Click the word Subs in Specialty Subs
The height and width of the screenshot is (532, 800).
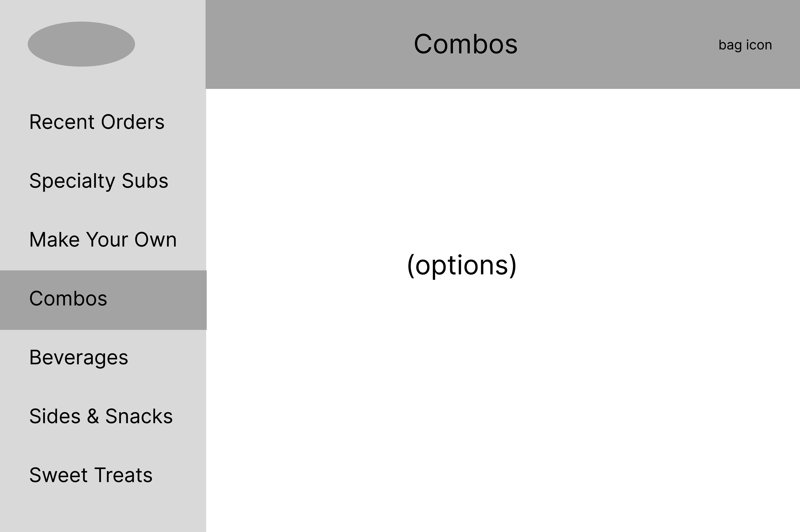pos(145,181)
